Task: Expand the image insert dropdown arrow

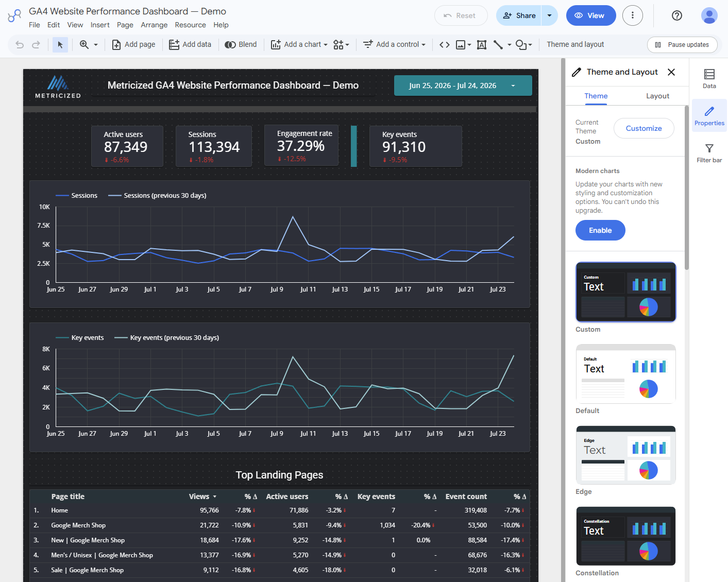Action: [469, 45]
